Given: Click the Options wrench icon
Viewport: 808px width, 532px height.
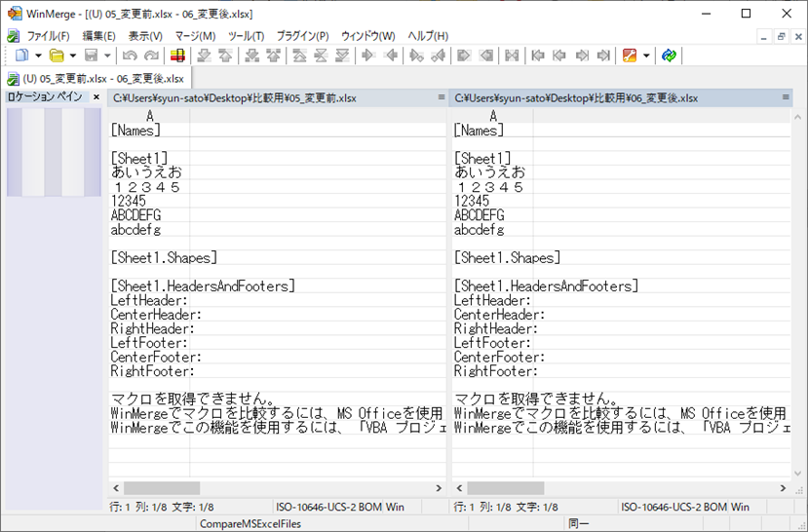Looking at the screenshot, I should point(630,56).
